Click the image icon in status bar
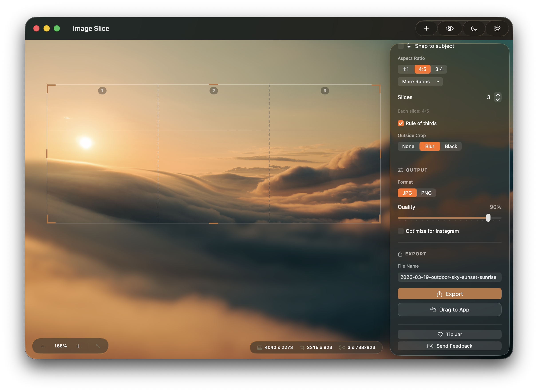Viewport: 538px width, 392px height. click(x=260, y=347)
